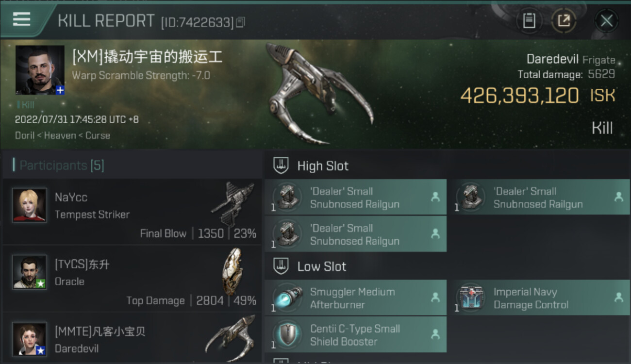The image size is (631, 364).
Task: Inspect the Smuggler Medium Afterburner icon
Action: pos(288,298)
